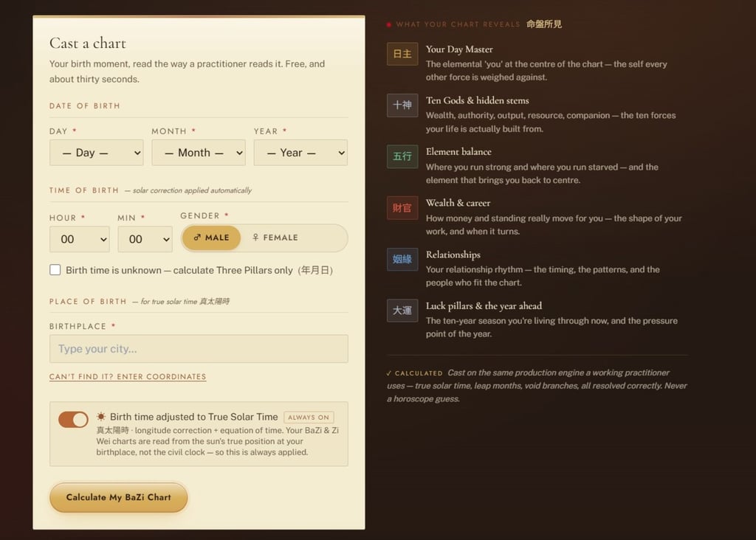Open the Can't find it? Enter coordinates link
The height and width of the screenshot is (540, 756).
pyautogui.click(x=128, y=377)
